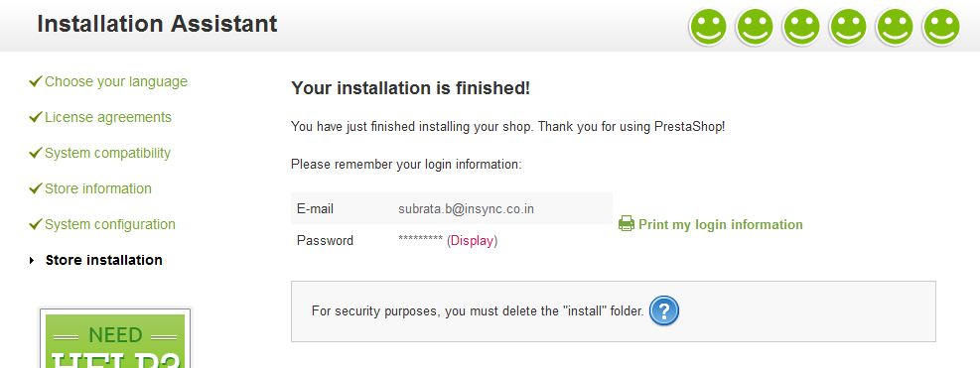
Task: Click the e-mail address subrata.b@insync.co.in
Action: [x=467, y=208]
